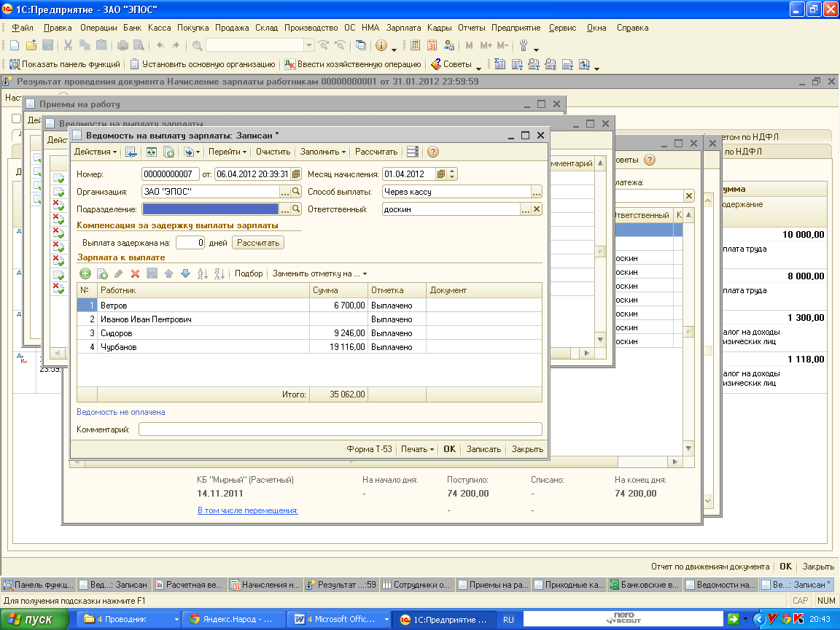
Task: Click the Print icon in main toolbar
Action: 122,45
